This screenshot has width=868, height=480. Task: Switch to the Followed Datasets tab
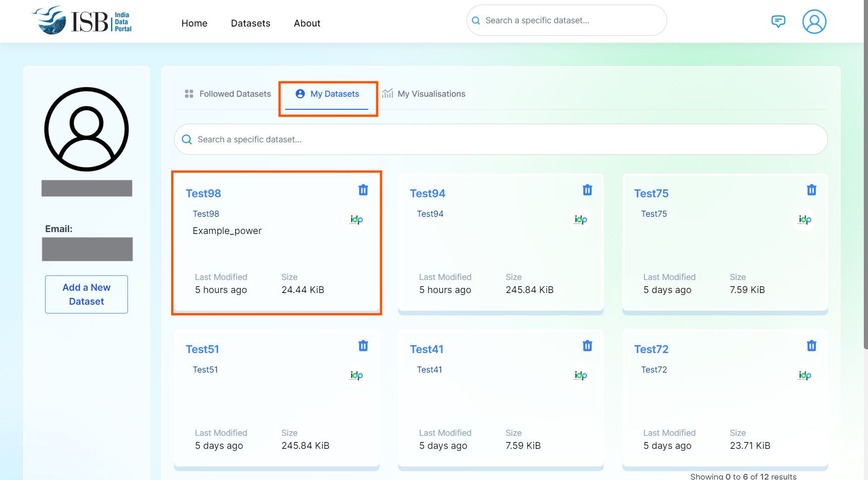228,94
